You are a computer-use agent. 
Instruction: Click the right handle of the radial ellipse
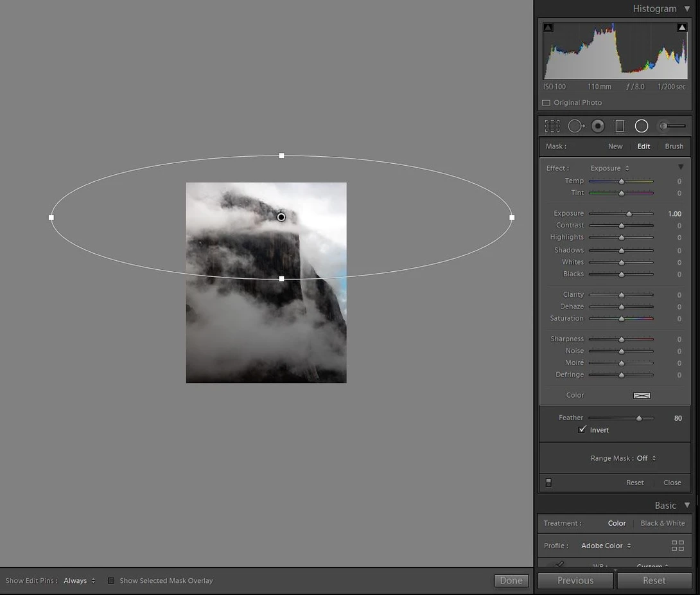[x=512, y=218]
